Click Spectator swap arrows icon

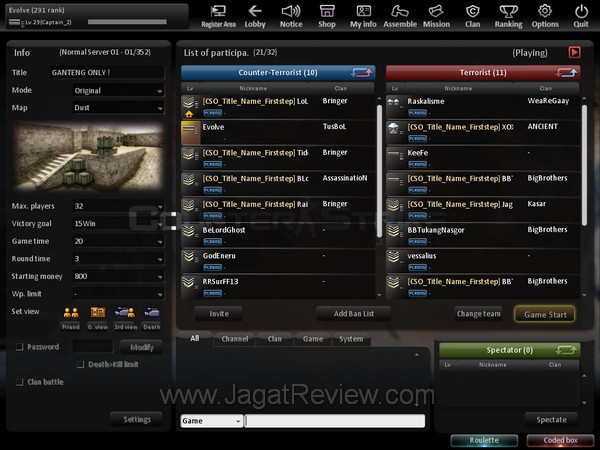[x=566, y=350]
